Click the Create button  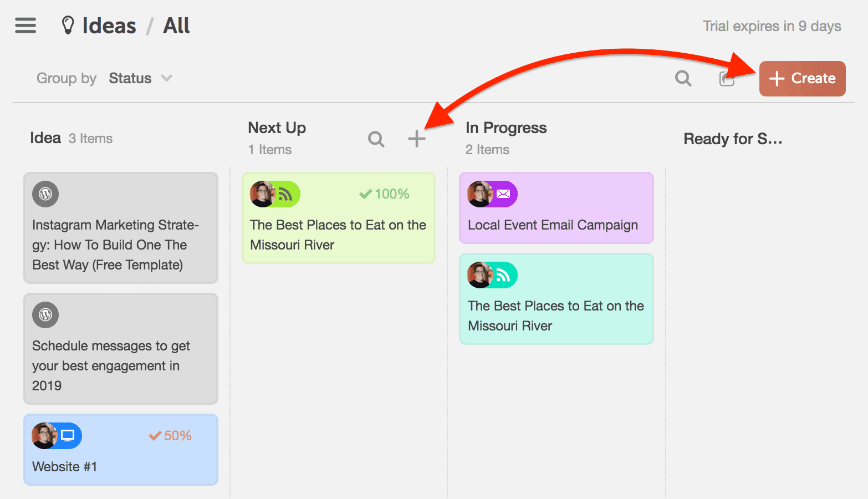click(803, 79)
